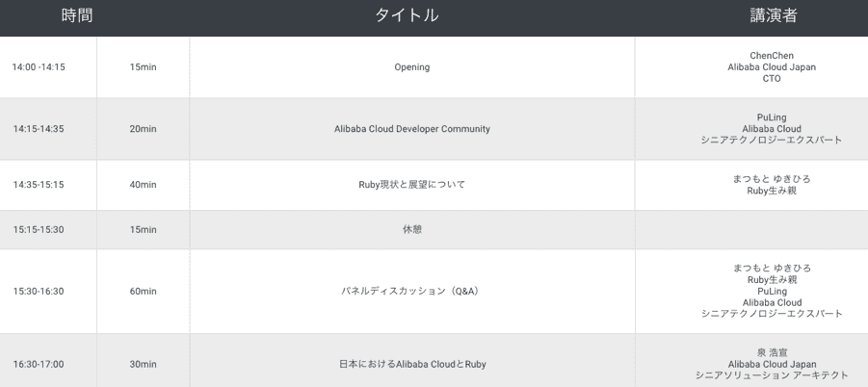Image resolution: width=868 pixels, height=387 pixels.
Task: Click まつもと ゆきひろ in the 14:35-15:15 row
Action: coord(772,179)
